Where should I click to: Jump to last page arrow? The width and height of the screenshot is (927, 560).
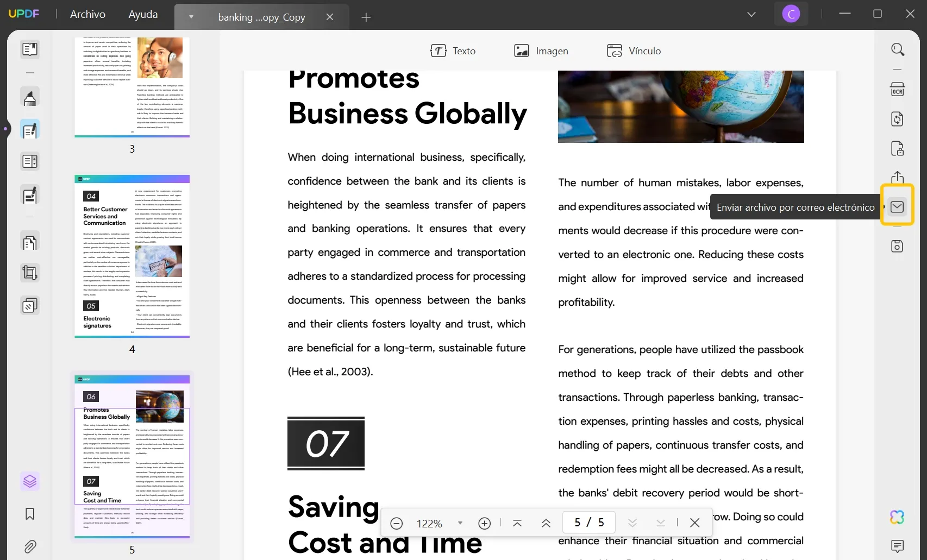[661, 523]
